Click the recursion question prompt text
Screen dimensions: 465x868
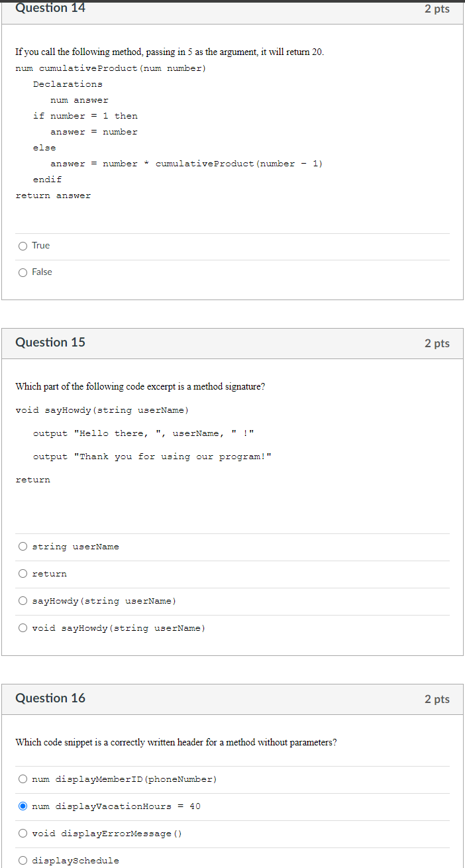tap(152, 52)
